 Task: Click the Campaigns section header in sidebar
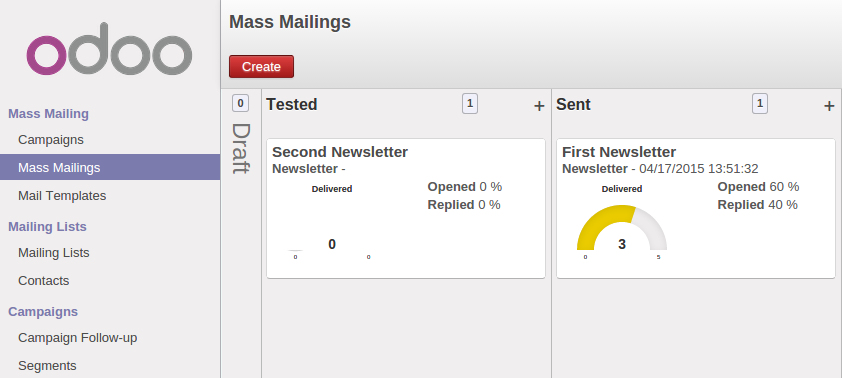[x=43, y=311]
